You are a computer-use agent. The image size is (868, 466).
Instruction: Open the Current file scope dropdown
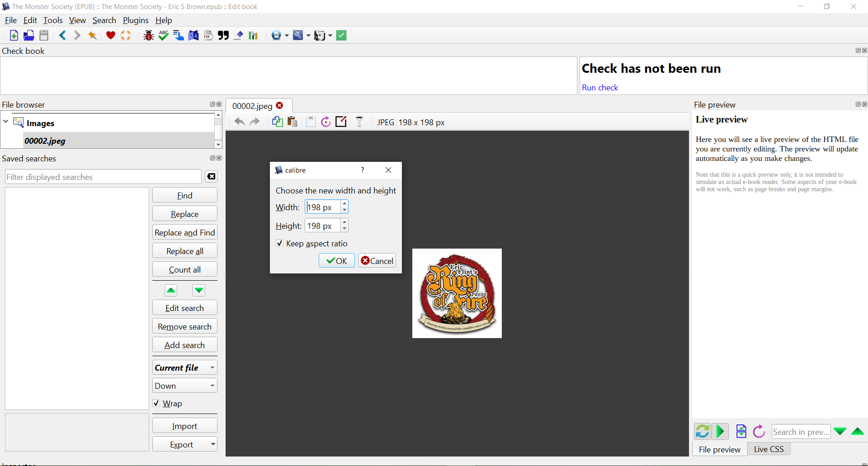point(185,367)
